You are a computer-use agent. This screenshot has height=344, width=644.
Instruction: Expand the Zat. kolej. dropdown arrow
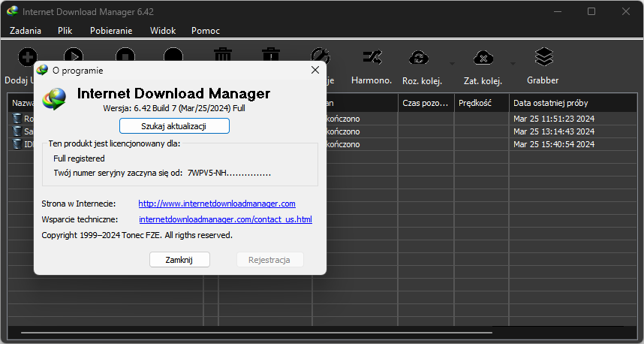[x=513, y=64]
